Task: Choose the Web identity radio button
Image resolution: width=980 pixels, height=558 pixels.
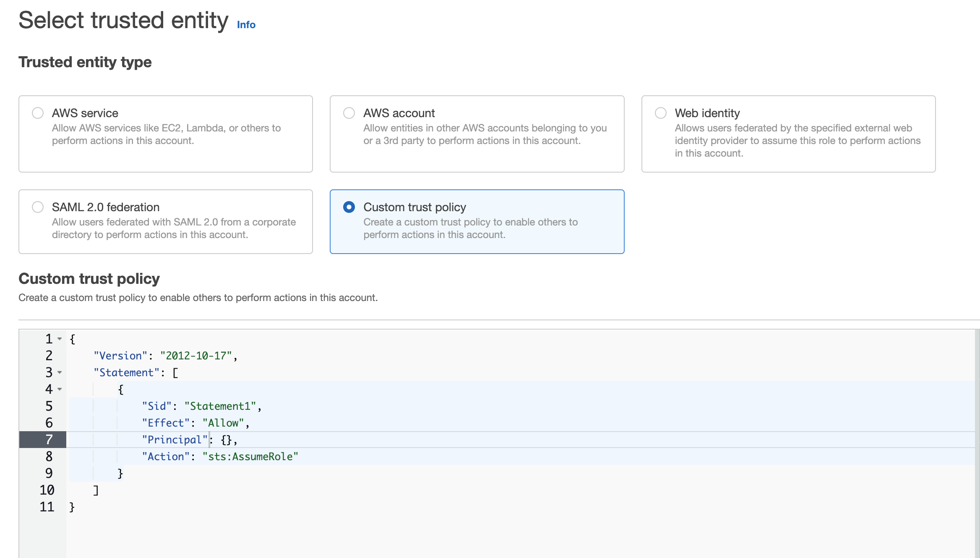Action: 661,113
